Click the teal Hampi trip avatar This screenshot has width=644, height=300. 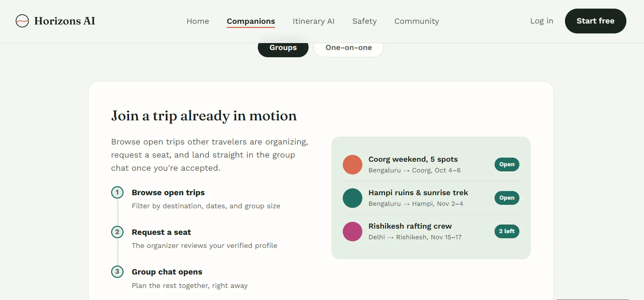point(352,198)
